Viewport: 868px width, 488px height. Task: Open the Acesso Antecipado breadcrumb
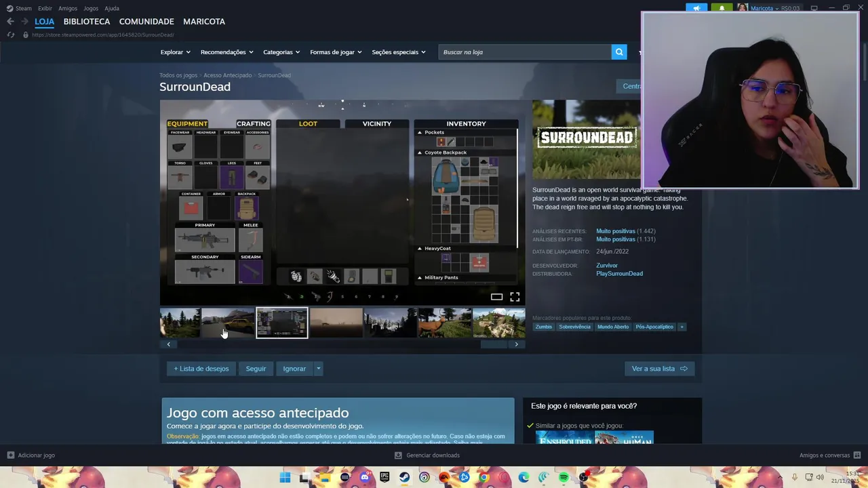point(227,75)
